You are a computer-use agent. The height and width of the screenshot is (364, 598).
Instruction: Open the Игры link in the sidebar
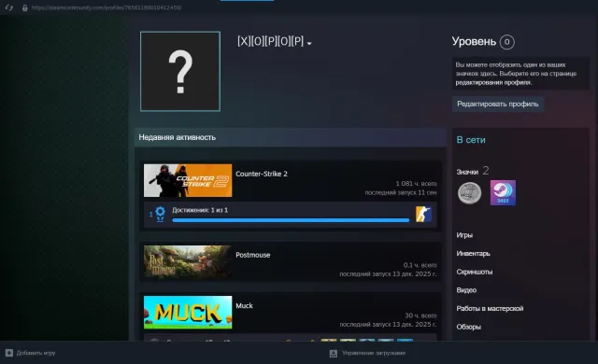pyautogui.click(x=464, y=235)
